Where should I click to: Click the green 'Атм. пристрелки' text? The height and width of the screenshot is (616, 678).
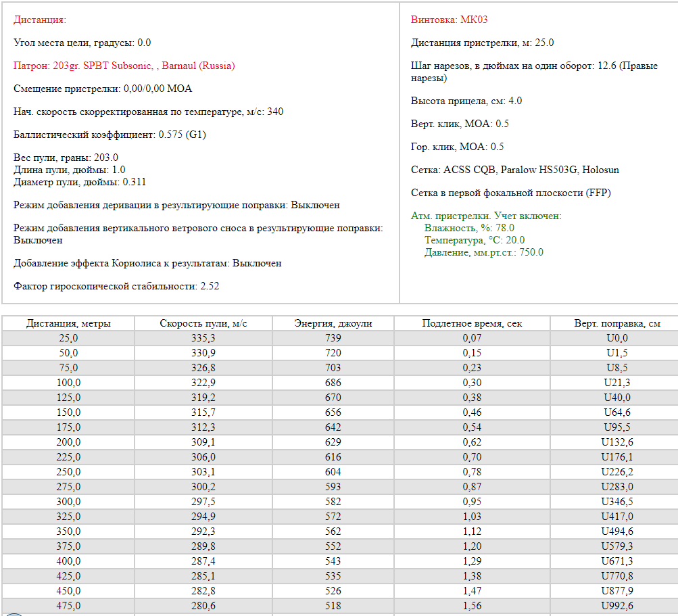pos(486,216)
